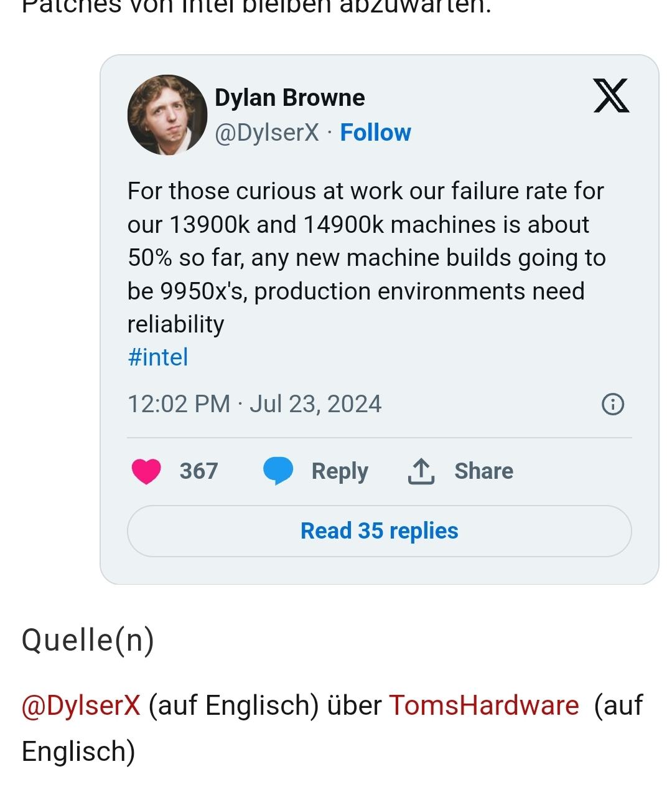Click the 367 likes count
Screen dimensions: 672x792
198,471
